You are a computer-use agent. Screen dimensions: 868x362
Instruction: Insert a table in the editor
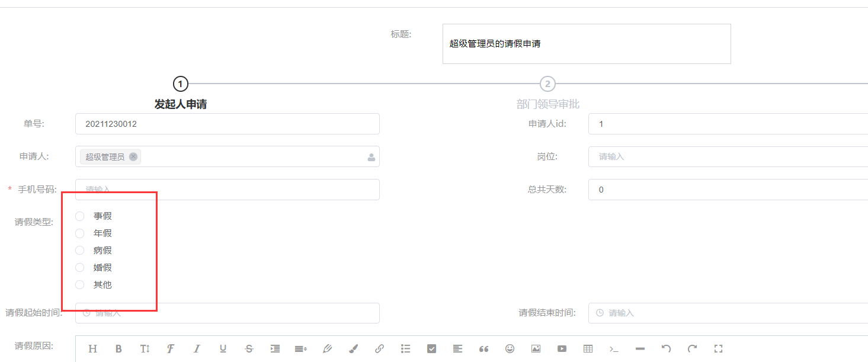click(588, 349)
